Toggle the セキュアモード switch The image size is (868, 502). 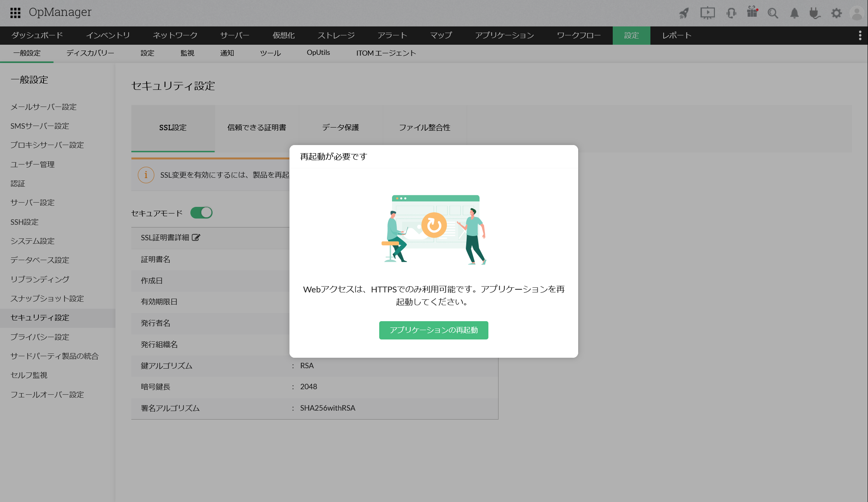coord(201,213)
